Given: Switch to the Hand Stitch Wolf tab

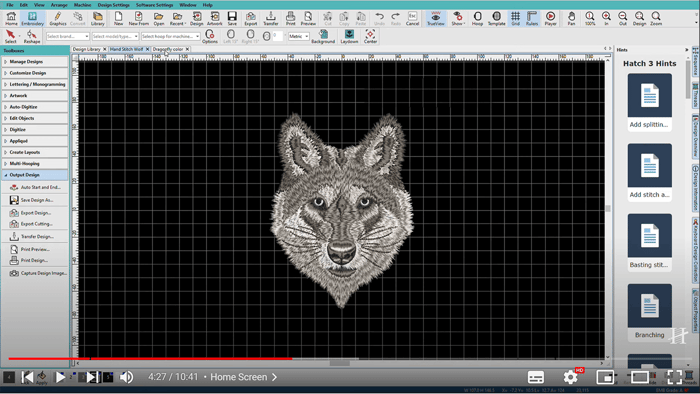Looking at the screenshot, I should click(x=127, y=49).
